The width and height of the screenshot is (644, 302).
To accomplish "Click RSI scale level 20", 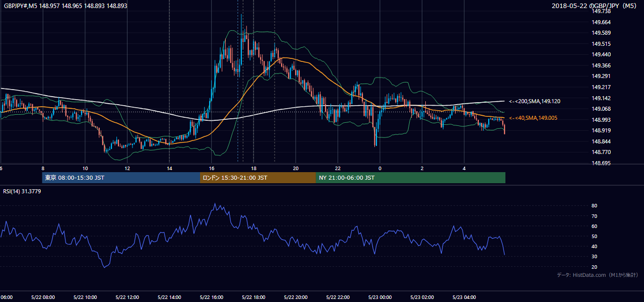I will click(x=594, y=267).
